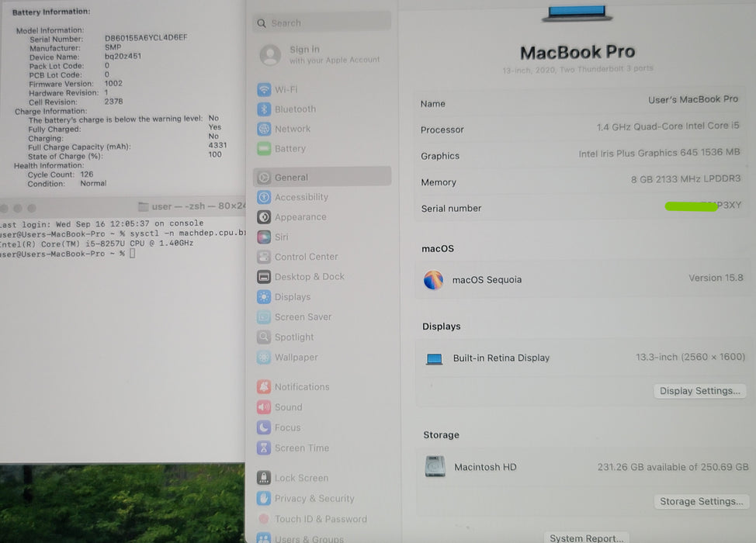Open Notifications bell icon in sidebar
Viewport: 756px width, 543px height.
pyautogui.click(x=264, y=387)
